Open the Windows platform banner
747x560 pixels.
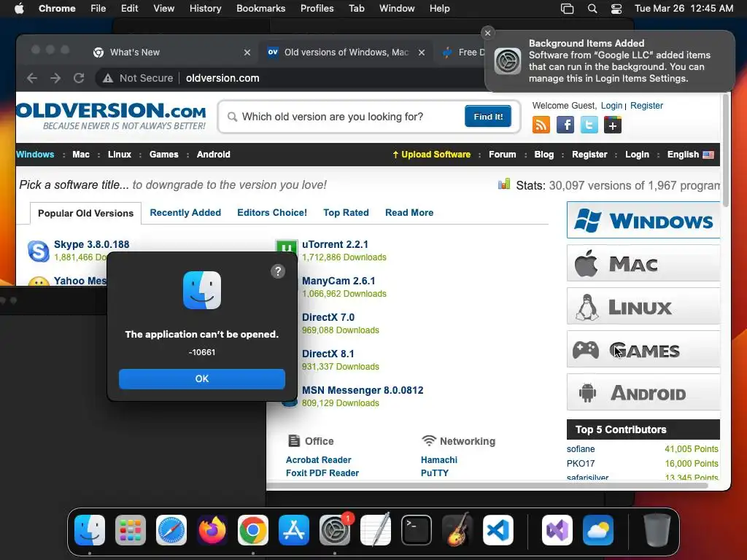(643, 220)
